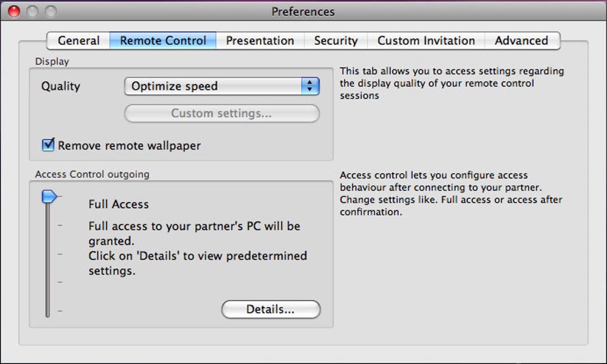Minimize the Preferences window
The width and height of the screenshot is (607, 364).
pos(32,11)
